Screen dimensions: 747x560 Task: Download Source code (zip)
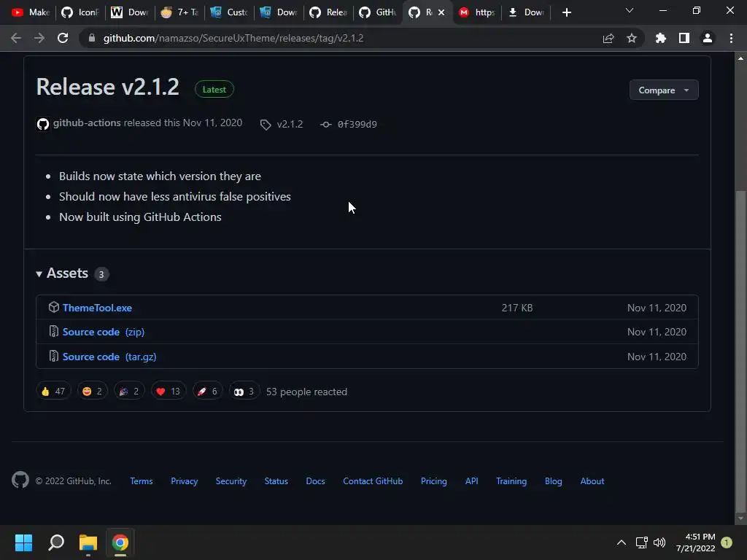(104, 332)
